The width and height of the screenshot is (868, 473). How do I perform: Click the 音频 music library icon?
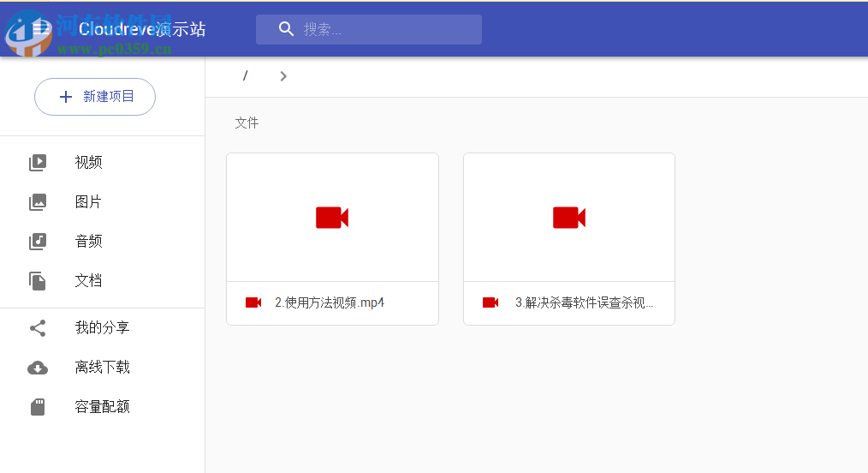coord(38,241)
